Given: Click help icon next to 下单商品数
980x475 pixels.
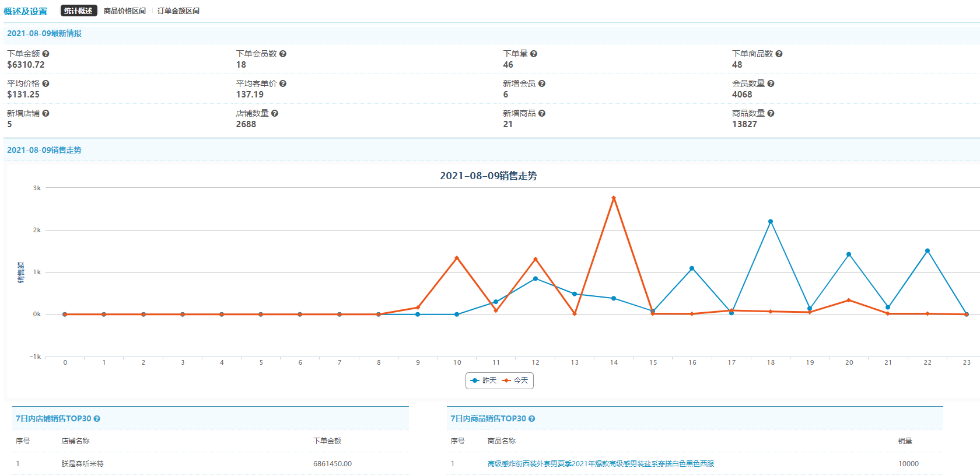Looking at the screenshot, I should [779, 54].
